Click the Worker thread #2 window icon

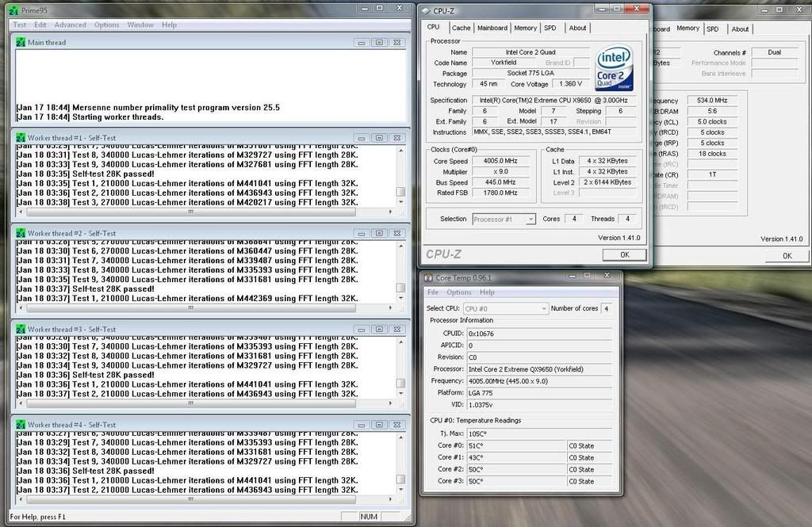coord(21,234)
